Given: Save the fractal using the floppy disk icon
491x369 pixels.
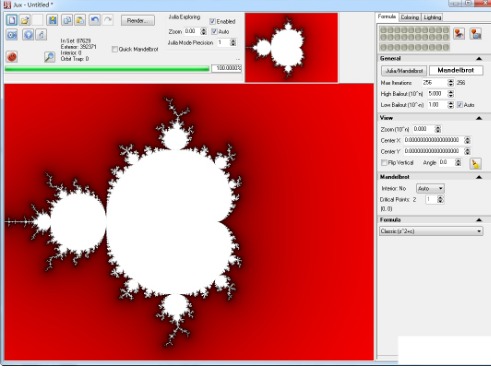Looking at the screenshot, I should tap(52, 20).
